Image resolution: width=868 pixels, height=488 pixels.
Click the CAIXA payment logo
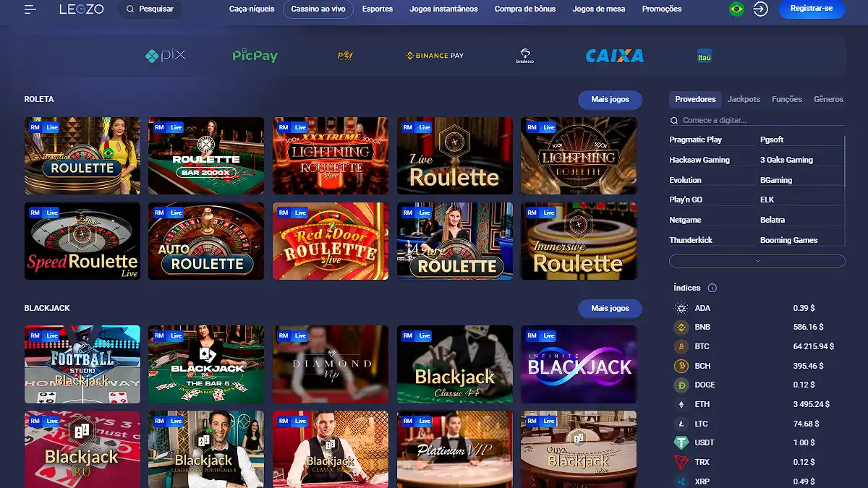pyautogui.click(x=614, y=56)
